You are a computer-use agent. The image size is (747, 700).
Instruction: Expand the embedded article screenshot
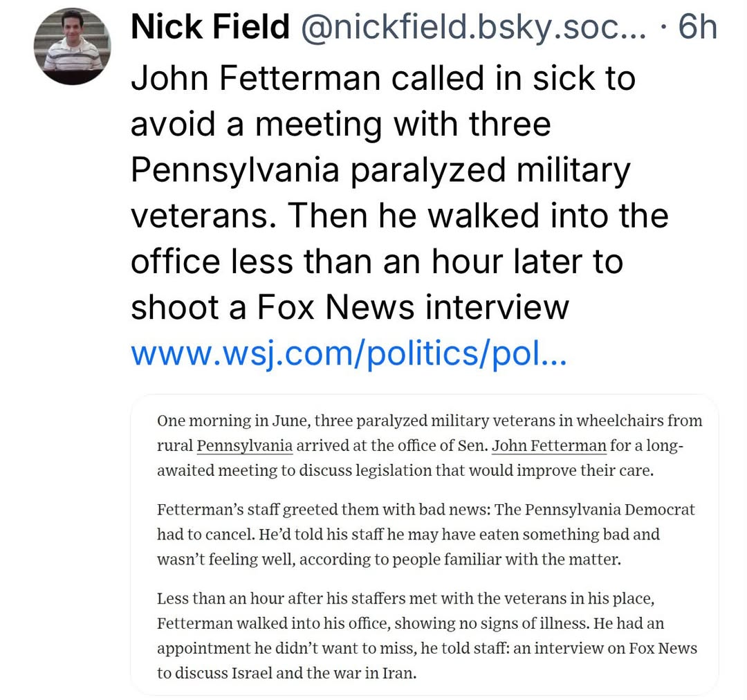(x=424, y=544)
